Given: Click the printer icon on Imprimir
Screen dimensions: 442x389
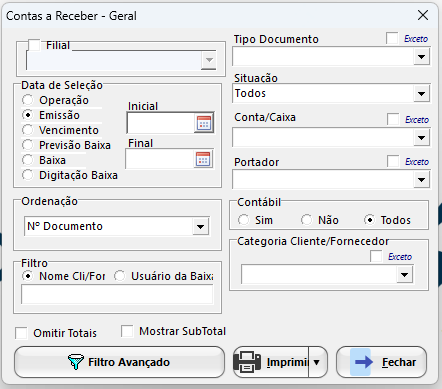Looking at the screenshot, I should (x=247, y=362).
